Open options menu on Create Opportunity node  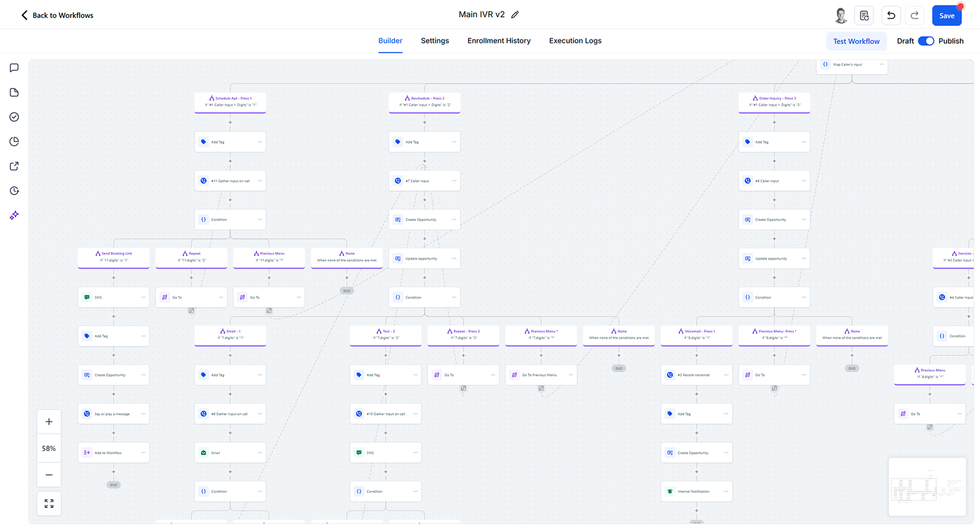454,220
